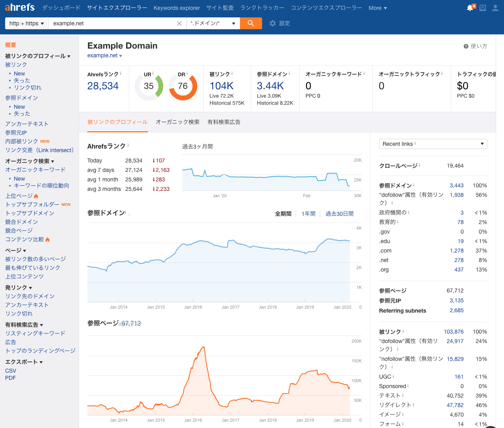Clear the domain input with X
This screenshot has height=428, width=504.
[x=179, y=23]
